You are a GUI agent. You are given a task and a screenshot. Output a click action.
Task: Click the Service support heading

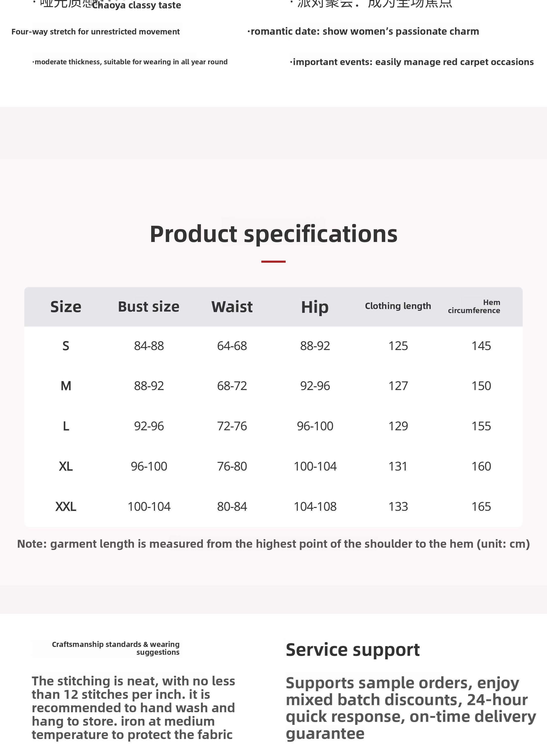353,650
